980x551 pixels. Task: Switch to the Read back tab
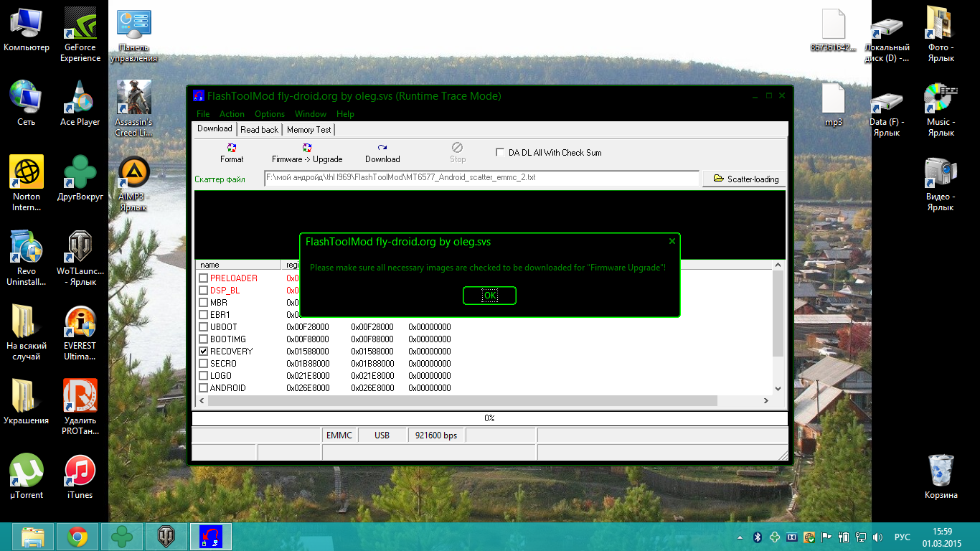point(259,130)
